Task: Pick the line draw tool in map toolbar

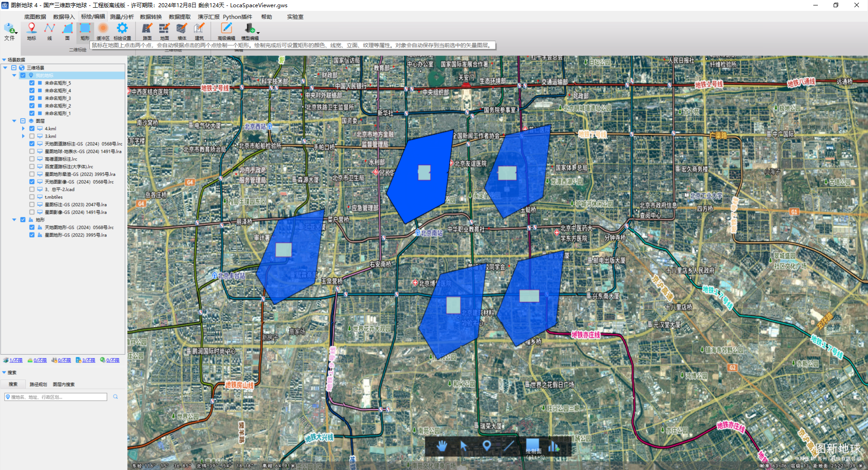Action: coord(509,446)
